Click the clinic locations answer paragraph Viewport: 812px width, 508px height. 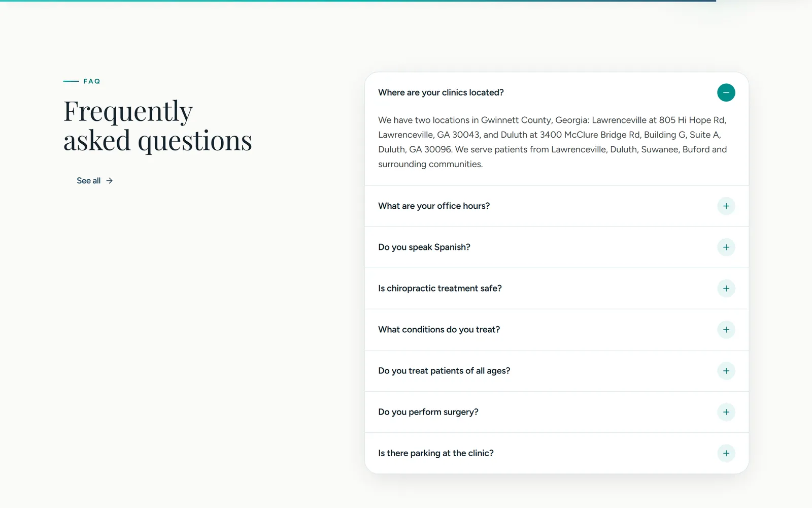coord(553,142)
